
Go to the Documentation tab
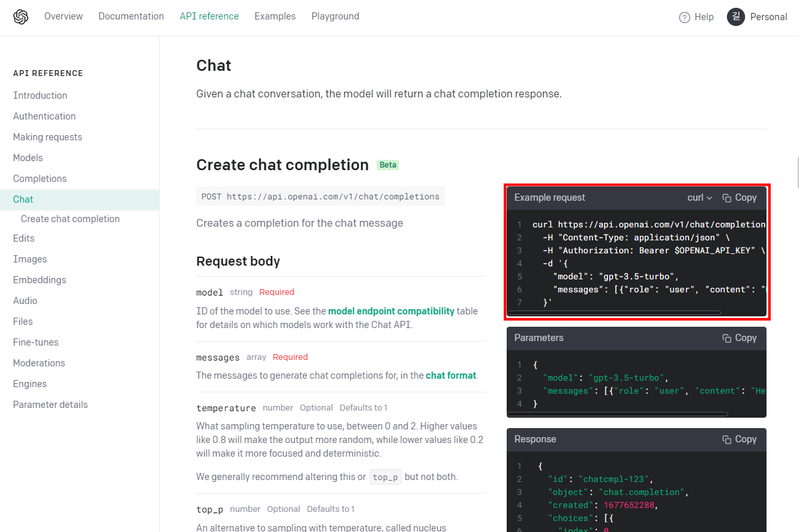131,16
